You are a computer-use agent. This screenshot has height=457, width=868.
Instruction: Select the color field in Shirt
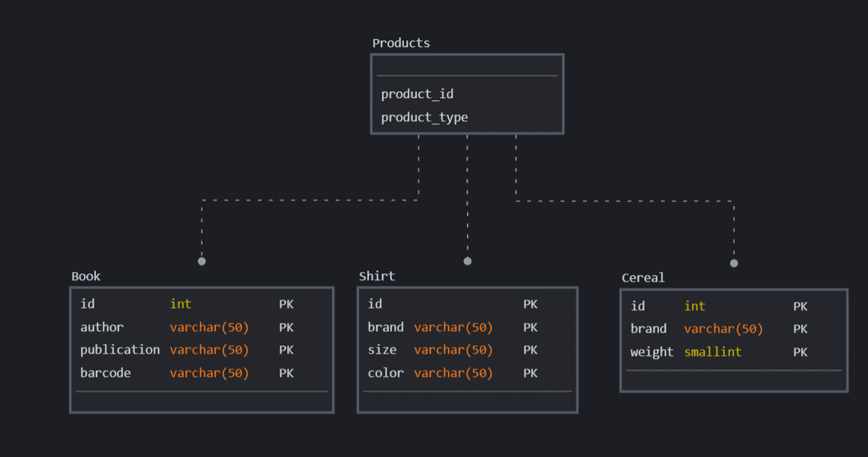click(385, 372)
